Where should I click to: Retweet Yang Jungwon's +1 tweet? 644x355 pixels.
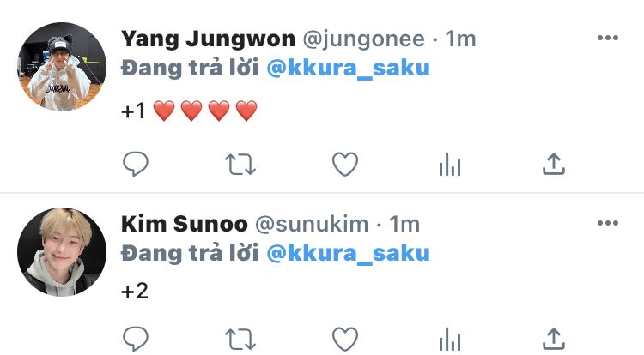[240, 165]
